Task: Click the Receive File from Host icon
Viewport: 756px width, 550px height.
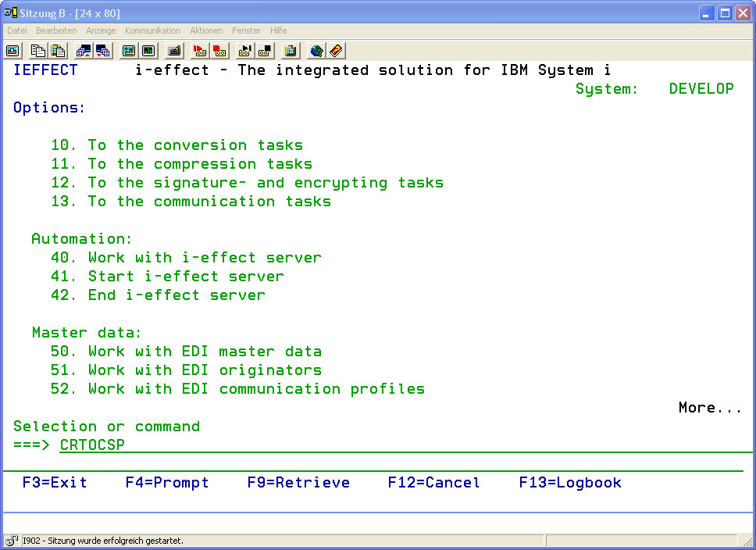Action: (x=102, y=51)
